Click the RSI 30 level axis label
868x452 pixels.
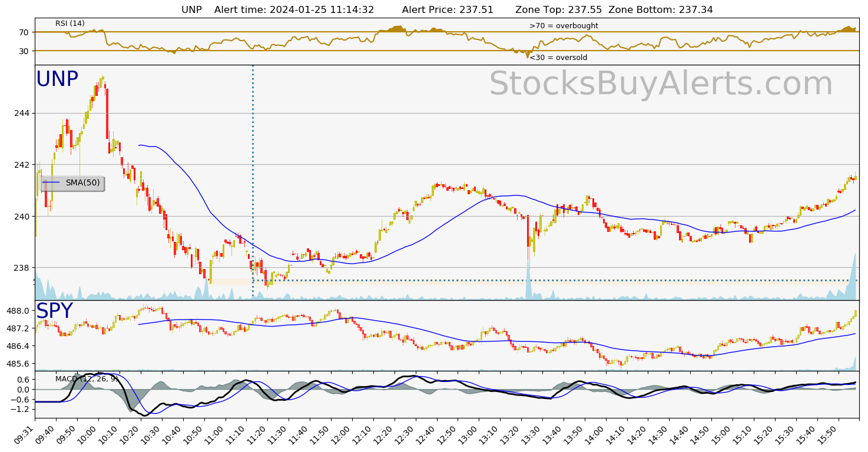tap(24, 51)
